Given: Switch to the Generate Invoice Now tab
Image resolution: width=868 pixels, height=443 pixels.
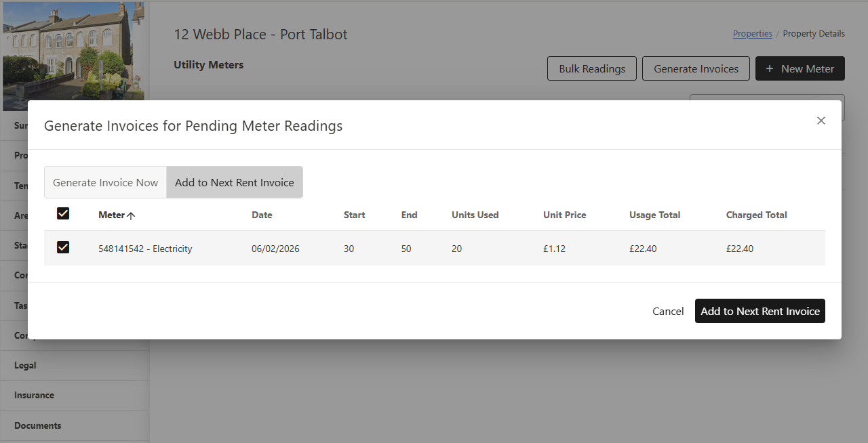Looking at the screenshot, I should (x=105, y=182).
